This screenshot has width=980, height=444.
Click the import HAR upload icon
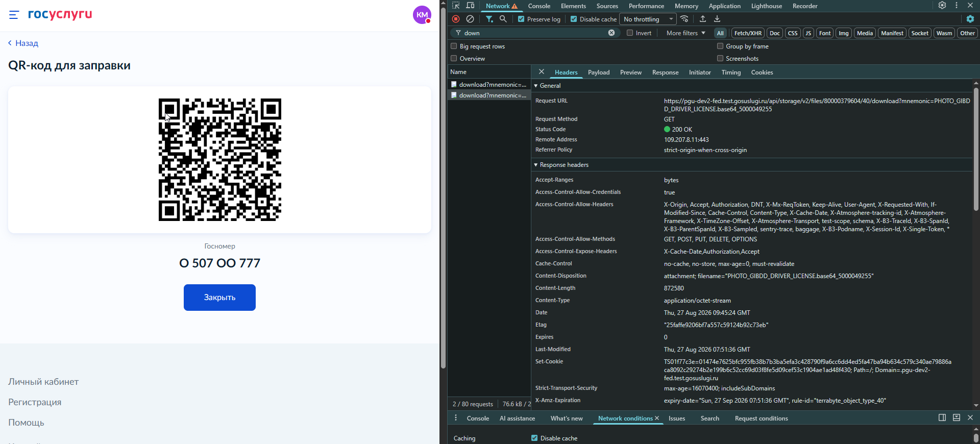[x=703, y=19]
